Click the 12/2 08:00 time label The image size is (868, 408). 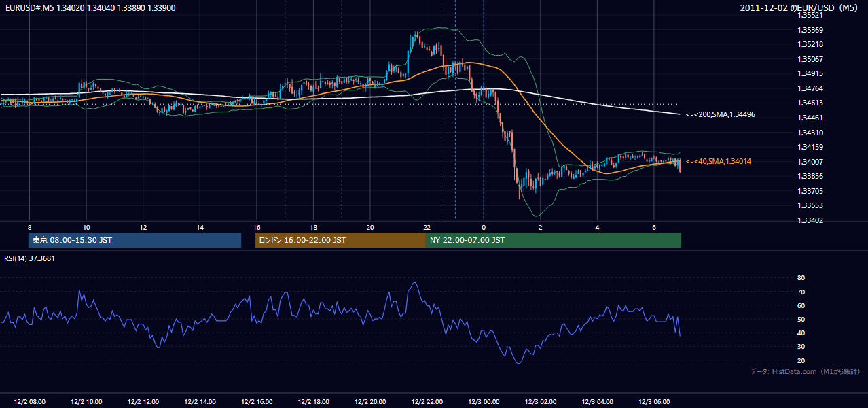point(29,402)
